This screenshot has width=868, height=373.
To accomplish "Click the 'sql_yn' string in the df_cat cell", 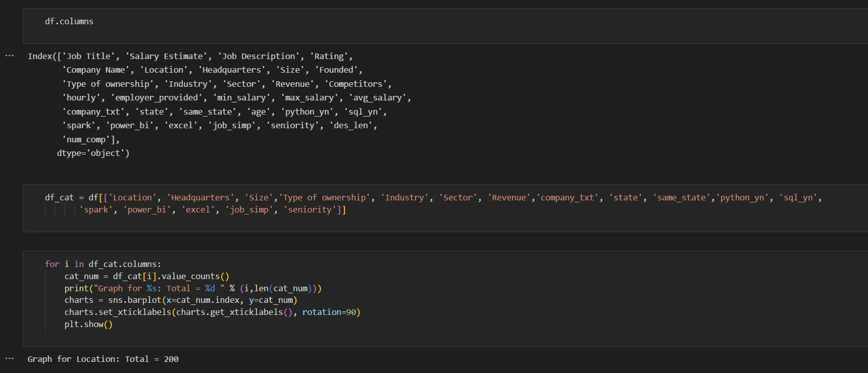I will pyautogui.click(x=798, y=197).
